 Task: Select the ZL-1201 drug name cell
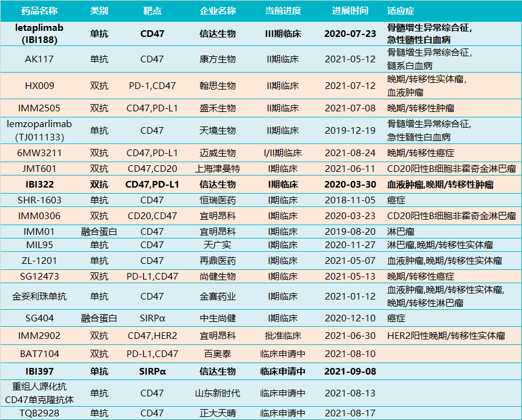[x=39, y=260]
